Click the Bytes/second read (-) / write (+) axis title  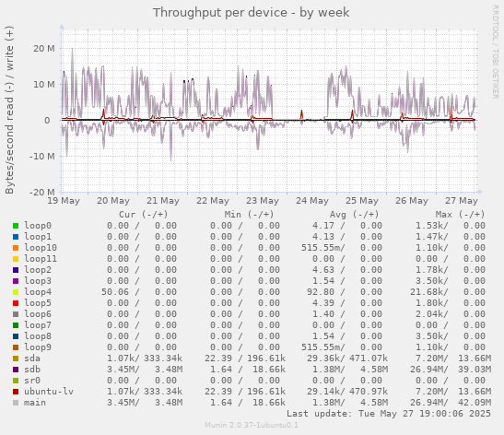[9, 110]
